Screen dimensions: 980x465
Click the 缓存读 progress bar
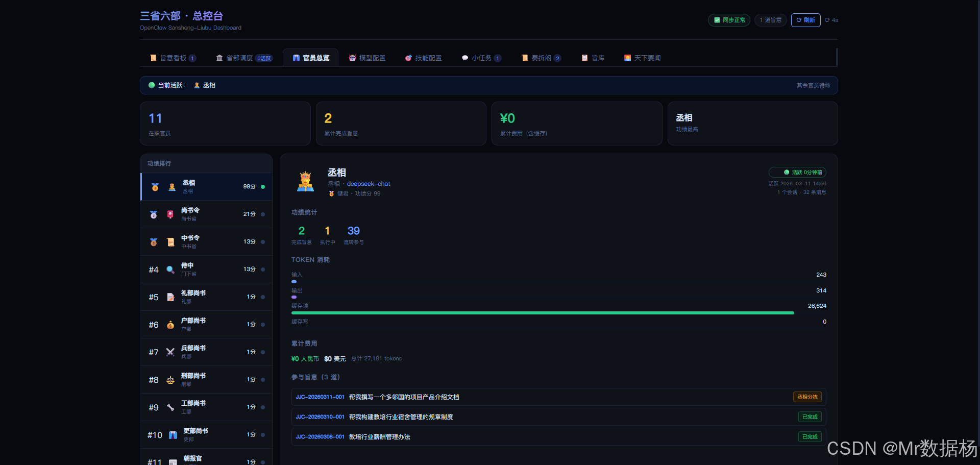coord(541,313)
